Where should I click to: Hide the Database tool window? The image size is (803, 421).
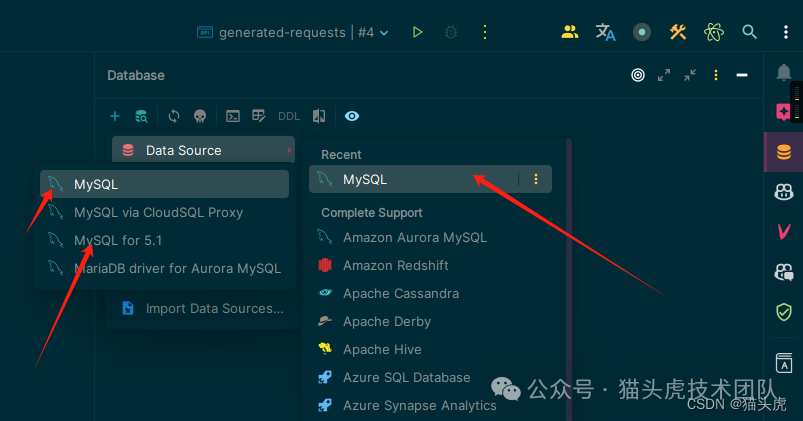742,75
